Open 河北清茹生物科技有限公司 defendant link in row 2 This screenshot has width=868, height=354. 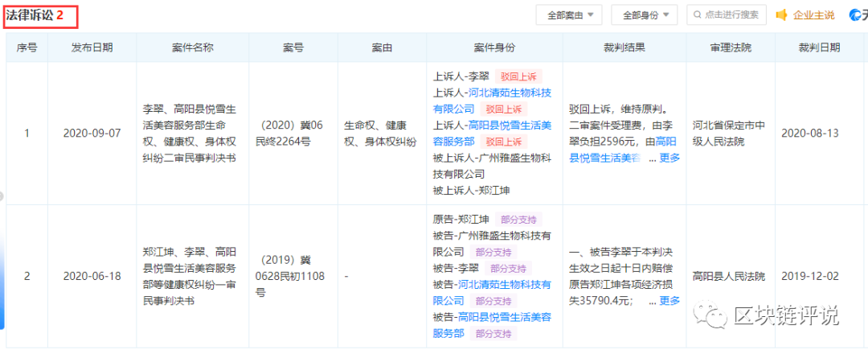492,293
